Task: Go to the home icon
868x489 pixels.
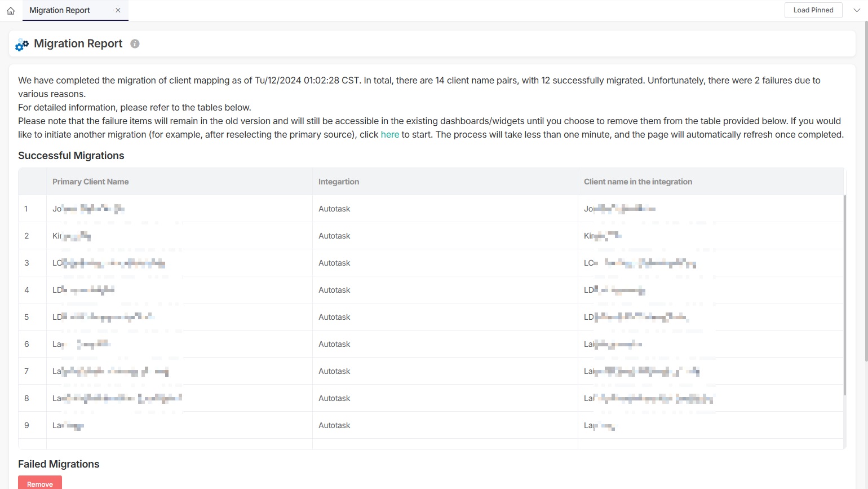Action: tap(11, 11)
